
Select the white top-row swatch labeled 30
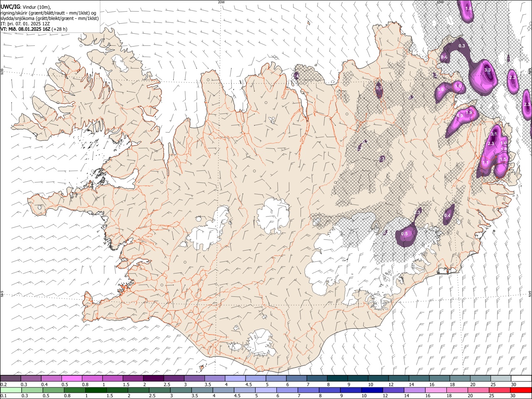pyautogui.click(x=521, y=379)
